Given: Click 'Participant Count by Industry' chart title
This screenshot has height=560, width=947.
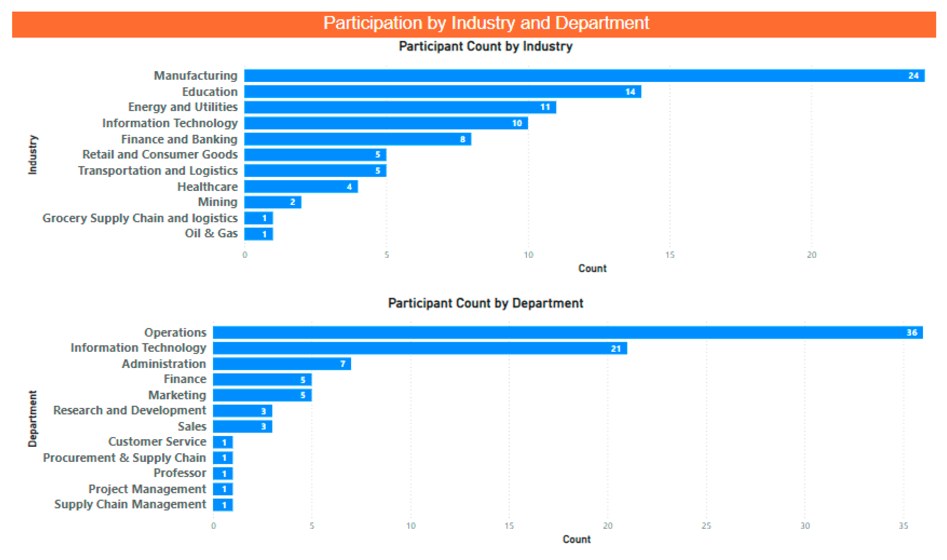Looking at the screenshot, I should pos(485,46).
